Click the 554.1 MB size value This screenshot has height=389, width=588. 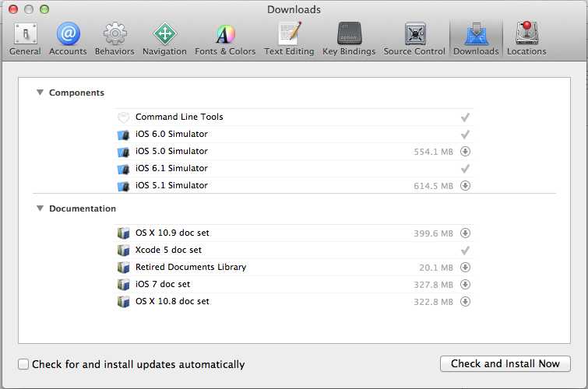pyautogui.click(x=434, y=152)
